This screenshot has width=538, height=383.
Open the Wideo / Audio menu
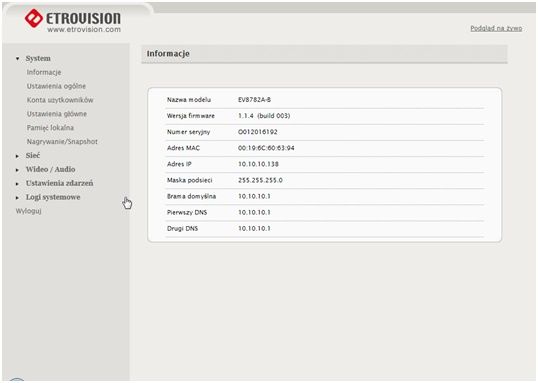click(50, 169)
